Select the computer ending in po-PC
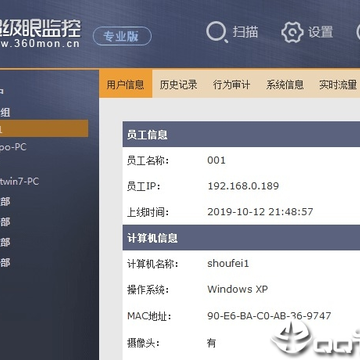360x360 pixels. pyautogui.click(x=13, y=147)
